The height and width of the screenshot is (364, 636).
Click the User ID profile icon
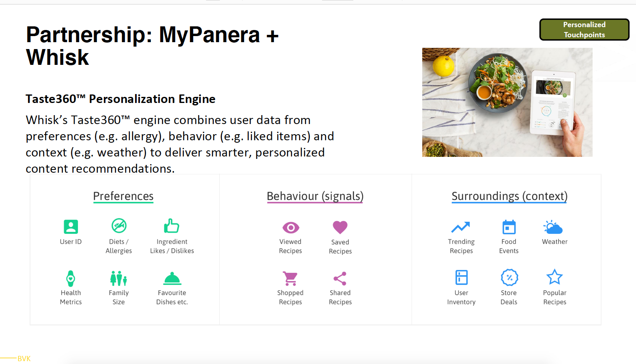coord(71,227)
